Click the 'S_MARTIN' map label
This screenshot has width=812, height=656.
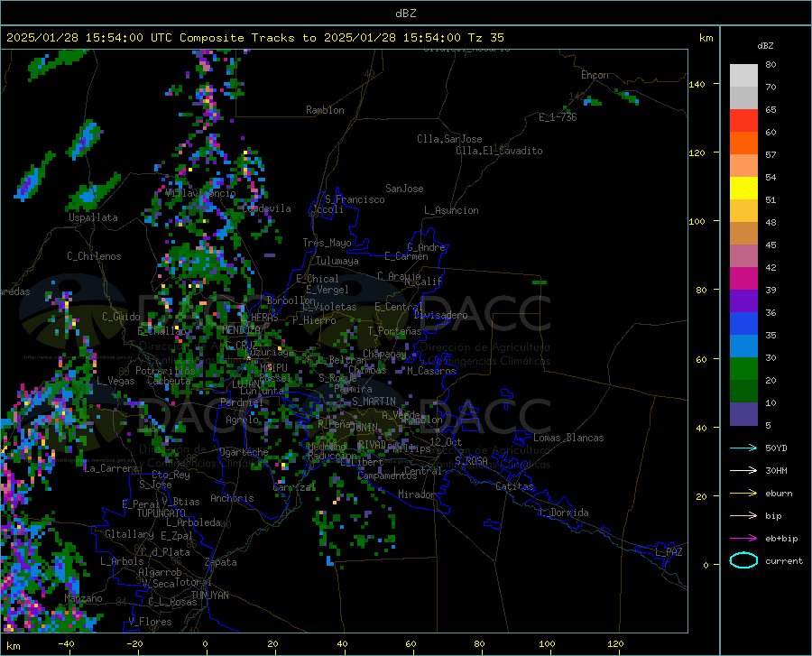tap(374, 402)
